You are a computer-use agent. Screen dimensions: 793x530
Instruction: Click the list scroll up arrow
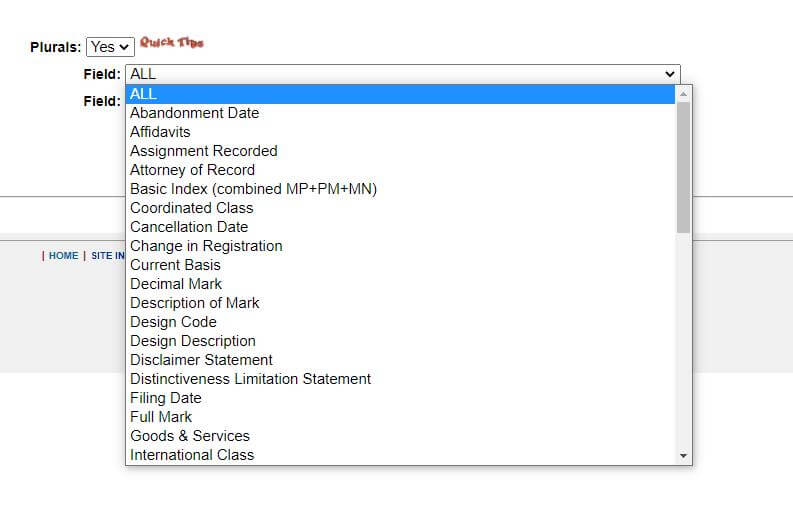684,94
